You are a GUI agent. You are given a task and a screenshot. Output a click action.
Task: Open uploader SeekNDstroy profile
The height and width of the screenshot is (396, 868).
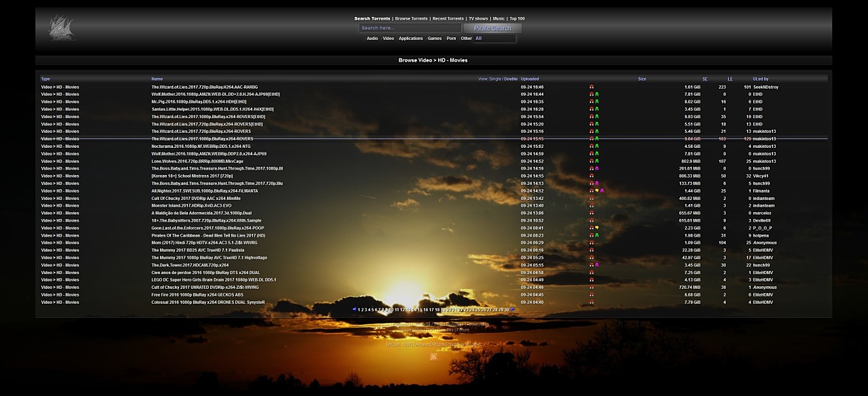pyautogui.click(x=766, y=87)
